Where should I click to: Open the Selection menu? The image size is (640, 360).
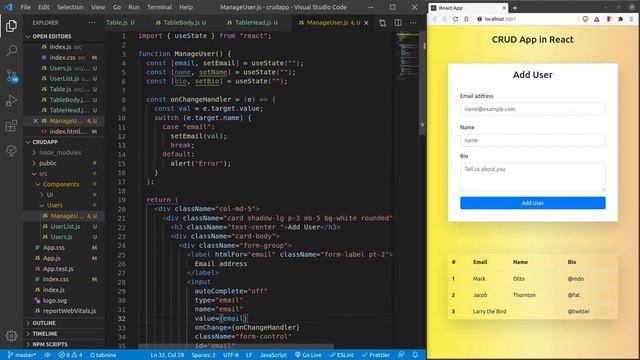coord(70,7)
